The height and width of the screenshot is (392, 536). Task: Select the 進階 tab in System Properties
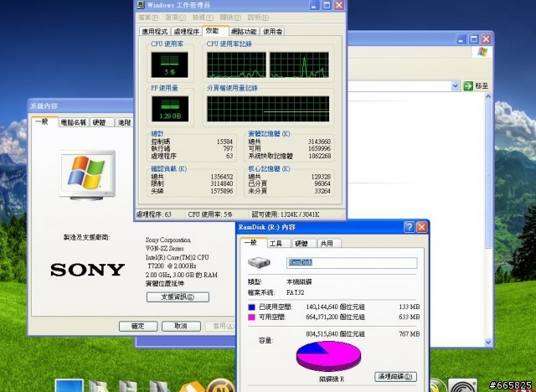pos(124,122)
